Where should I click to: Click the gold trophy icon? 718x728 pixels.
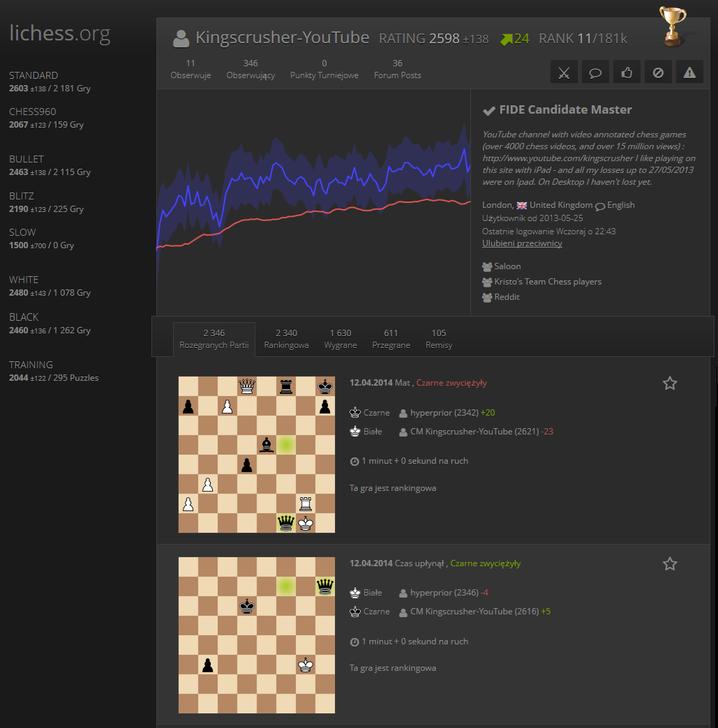point(673,26)
